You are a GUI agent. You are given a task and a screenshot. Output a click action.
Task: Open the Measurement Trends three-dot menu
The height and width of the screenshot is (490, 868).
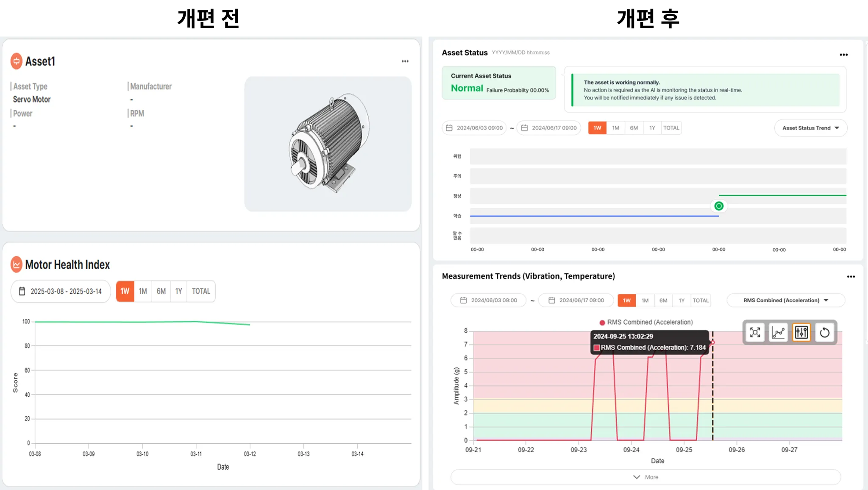pyautogui.click(x=851, y=277)
